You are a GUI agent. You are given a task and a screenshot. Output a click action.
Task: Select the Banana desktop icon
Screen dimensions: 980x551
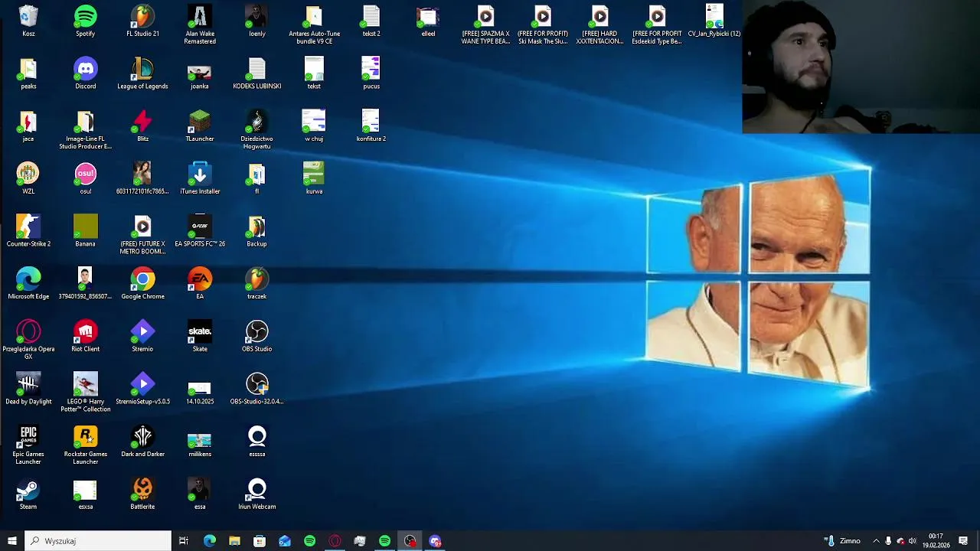[x=85, y=231]
